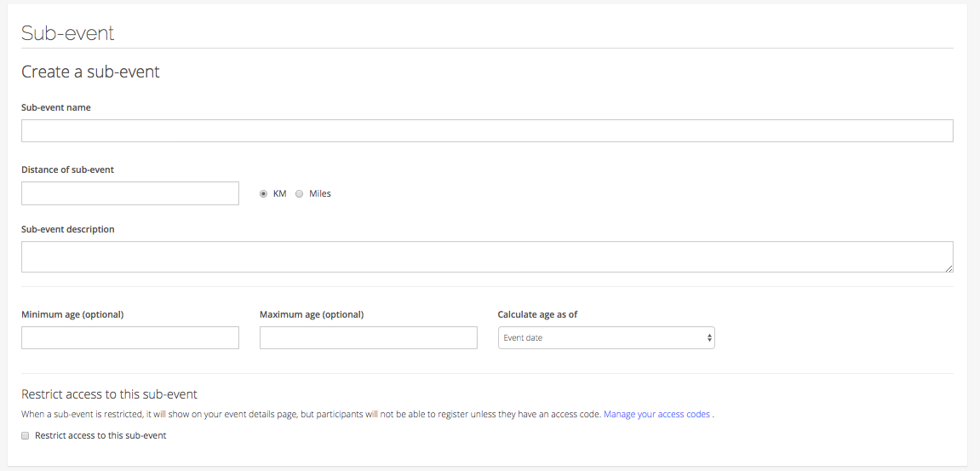Click the Restrict access checkbox label text
The image size is (980, 471).
pos(100,435)
